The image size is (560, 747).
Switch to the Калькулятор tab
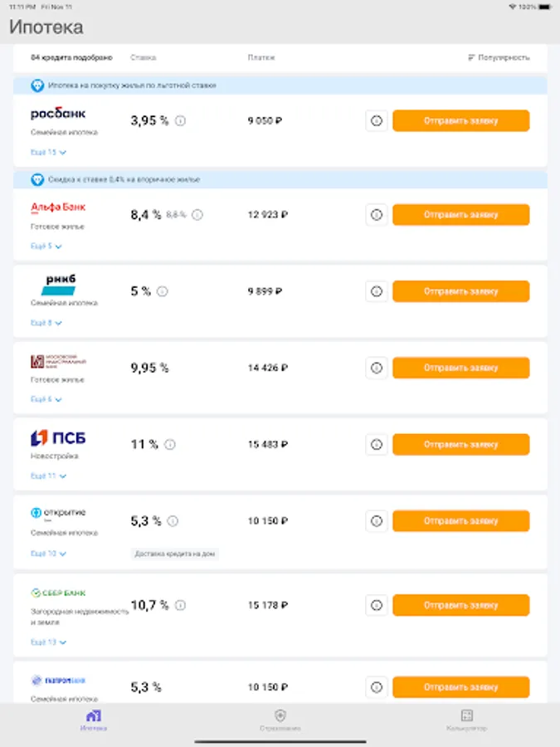(466, 720)
